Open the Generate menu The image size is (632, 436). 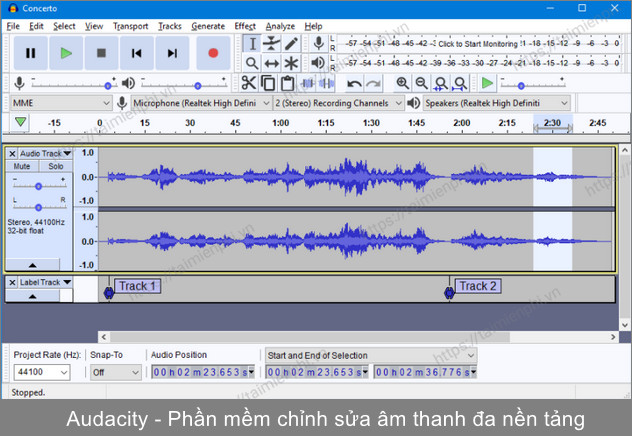208,26
